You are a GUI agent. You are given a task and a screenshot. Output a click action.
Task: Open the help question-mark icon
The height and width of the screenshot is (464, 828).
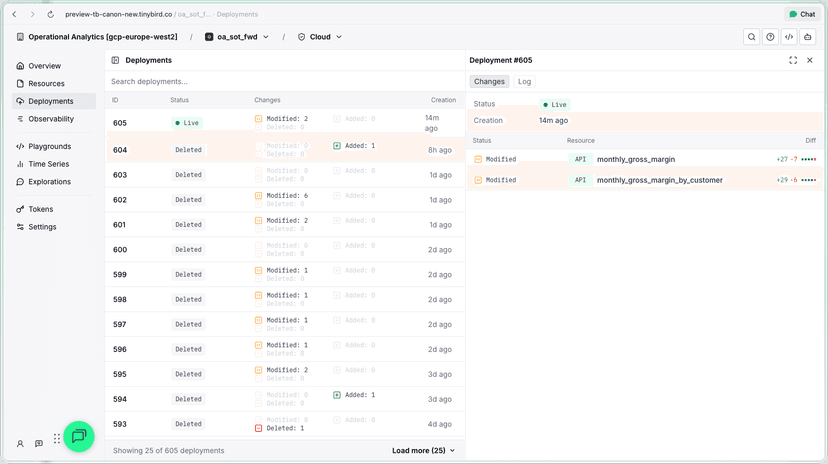pyautogui.click(x=770, y=37)
